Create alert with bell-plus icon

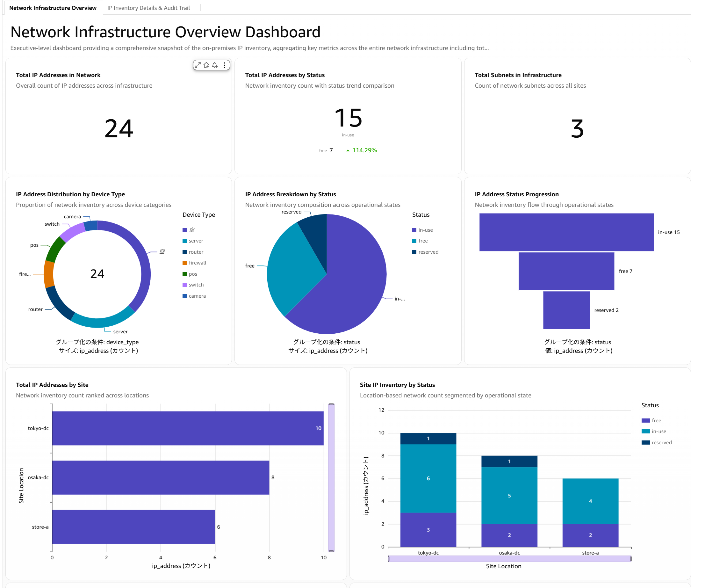215,65
